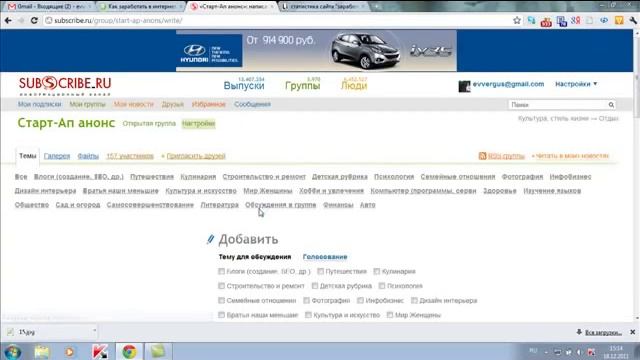View the 157 участников list

pos(130,156)
